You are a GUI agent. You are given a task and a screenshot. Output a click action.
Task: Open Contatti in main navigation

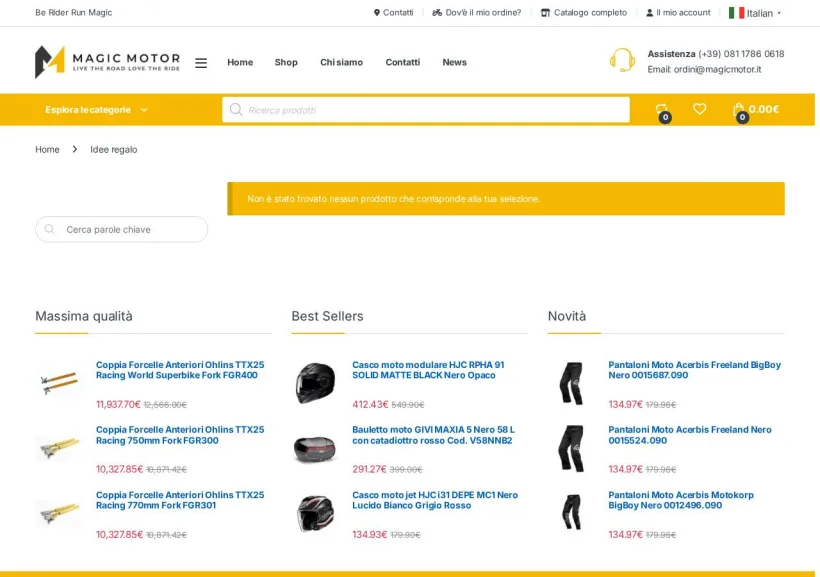point(403,62)
